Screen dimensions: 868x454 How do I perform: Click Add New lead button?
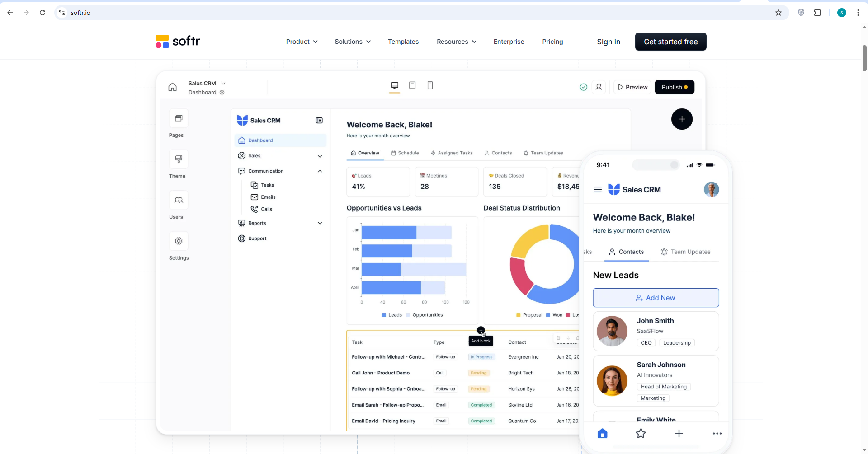click(656, 298)
